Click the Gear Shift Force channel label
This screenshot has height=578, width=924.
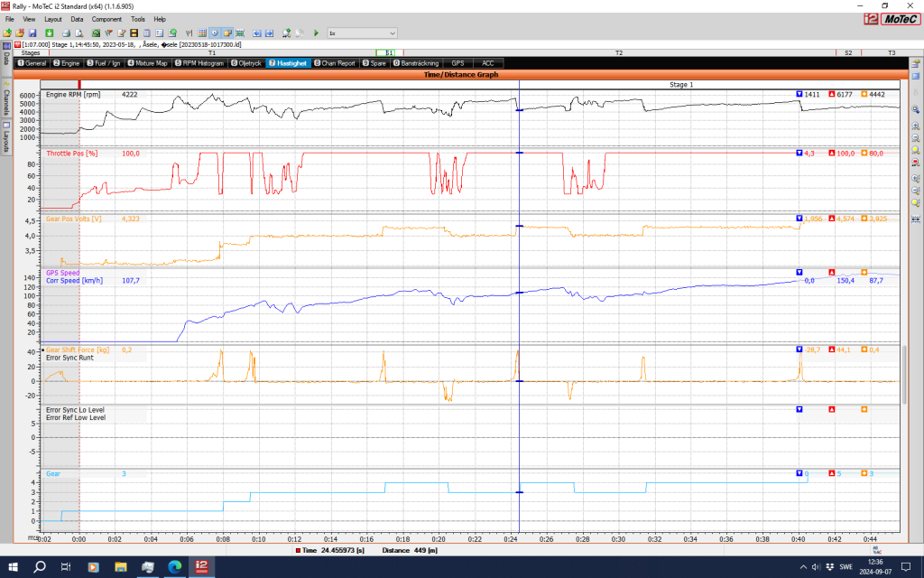coord(78,350)
